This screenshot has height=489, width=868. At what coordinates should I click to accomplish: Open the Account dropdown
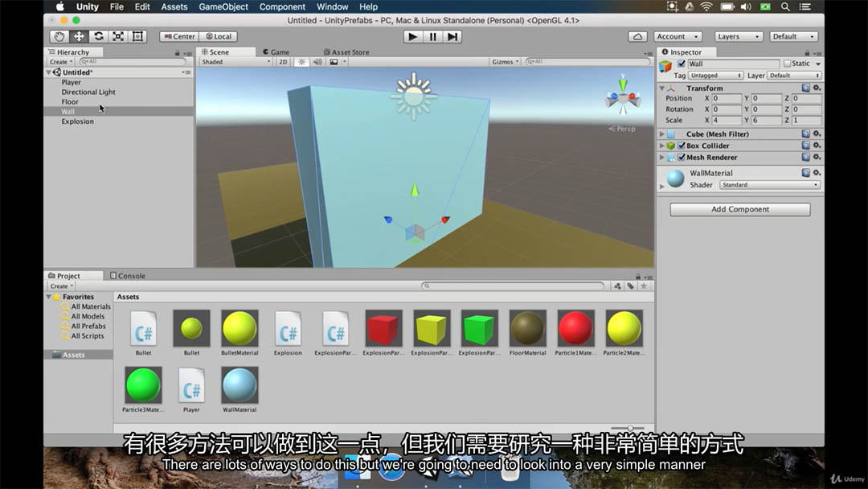point(678,36)
